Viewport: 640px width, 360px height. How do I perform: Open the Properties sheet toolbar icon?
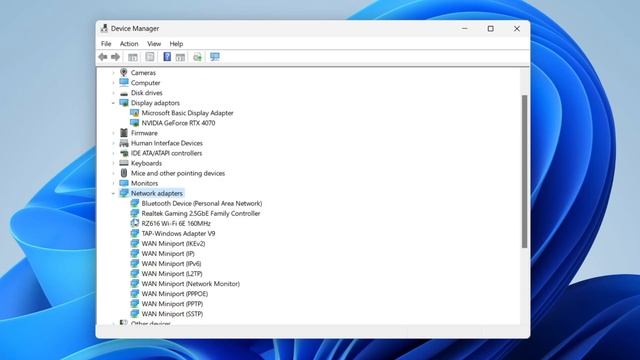(150, 57)
